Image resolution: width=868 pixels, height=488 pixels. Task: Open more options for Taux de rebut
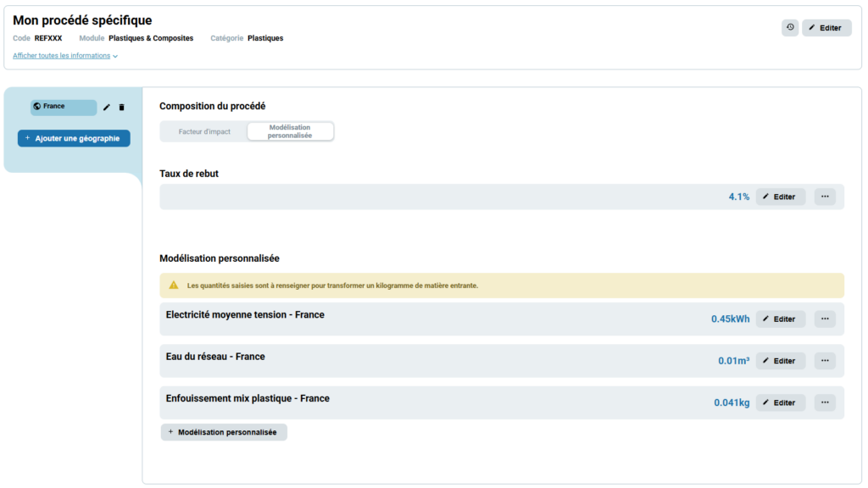click(825, 197)
